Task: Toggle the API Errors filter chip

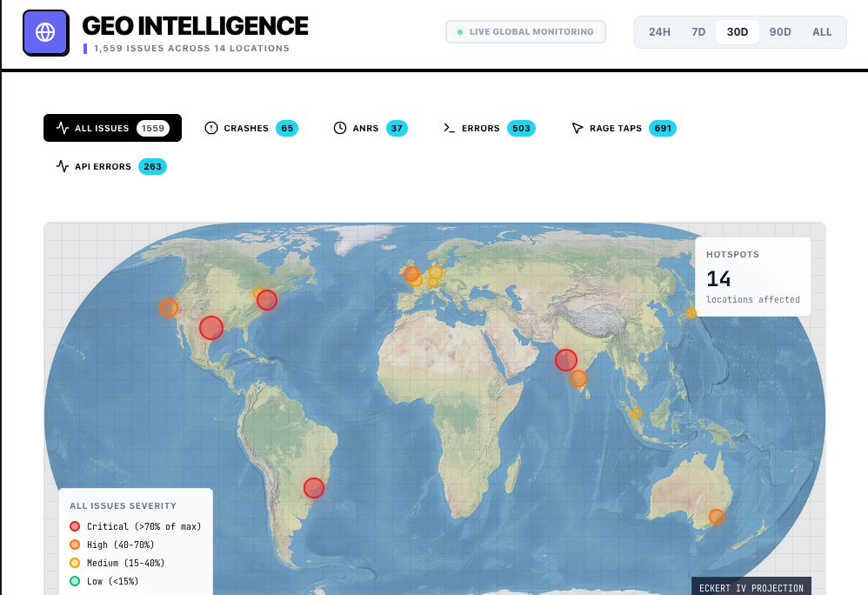Action: pos(110,166)
